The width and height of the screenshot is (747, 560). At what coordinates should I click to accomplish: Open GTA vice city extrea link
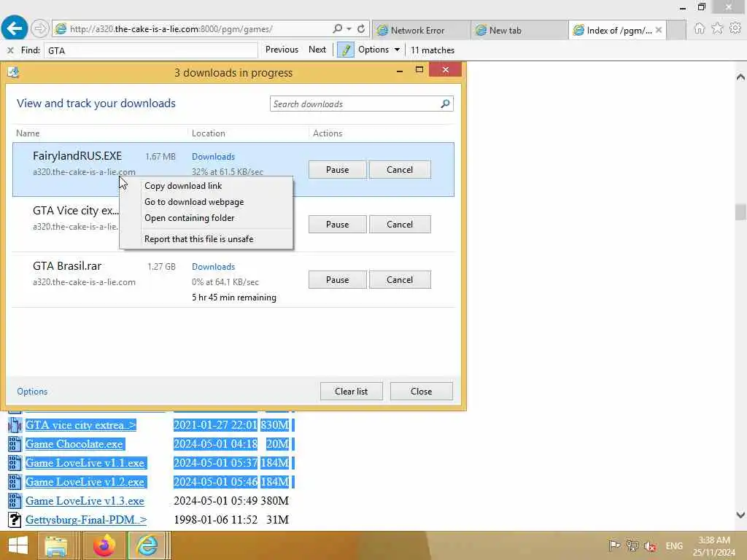[80, 425]
